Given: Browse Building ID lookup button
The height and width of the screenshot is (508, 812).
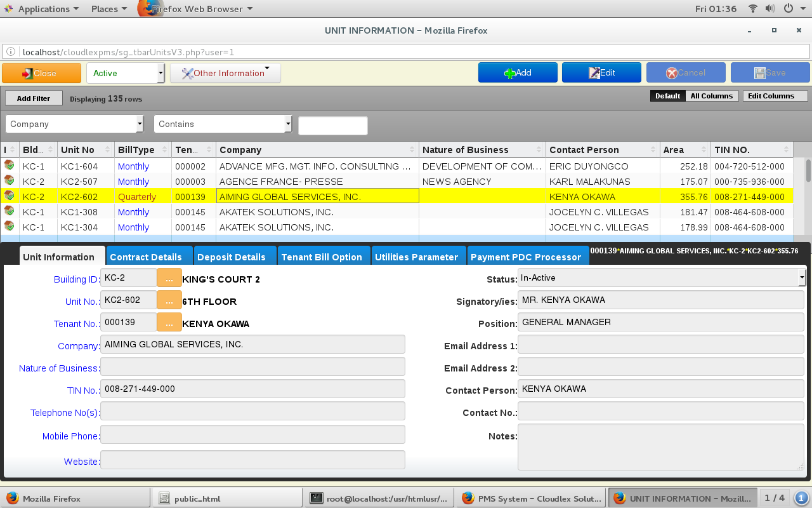Looking at the screenshot, I should tap(169, 278).
